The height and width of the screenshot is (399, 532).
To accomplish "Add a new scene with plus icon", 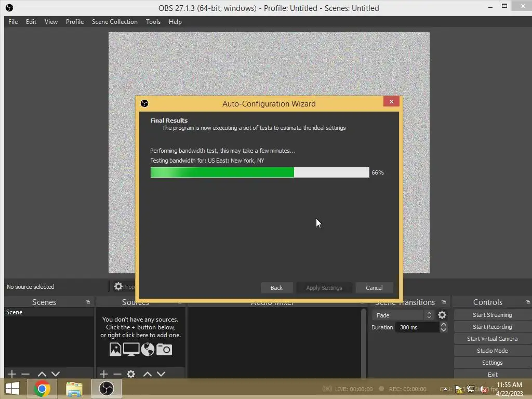I will (x=11, y=374).
